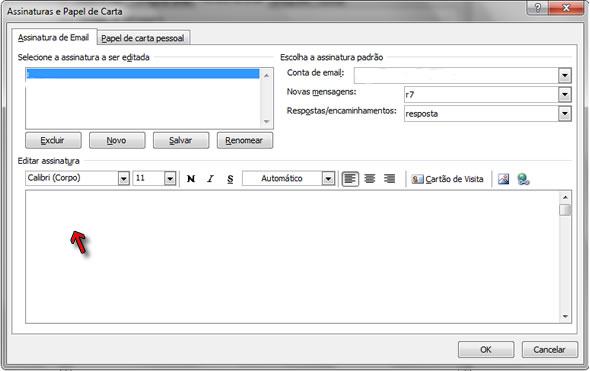This screenshot has height=371, width=590.
Task: Toggle bold formatting (N) button
Action: (x=191, y=179)
